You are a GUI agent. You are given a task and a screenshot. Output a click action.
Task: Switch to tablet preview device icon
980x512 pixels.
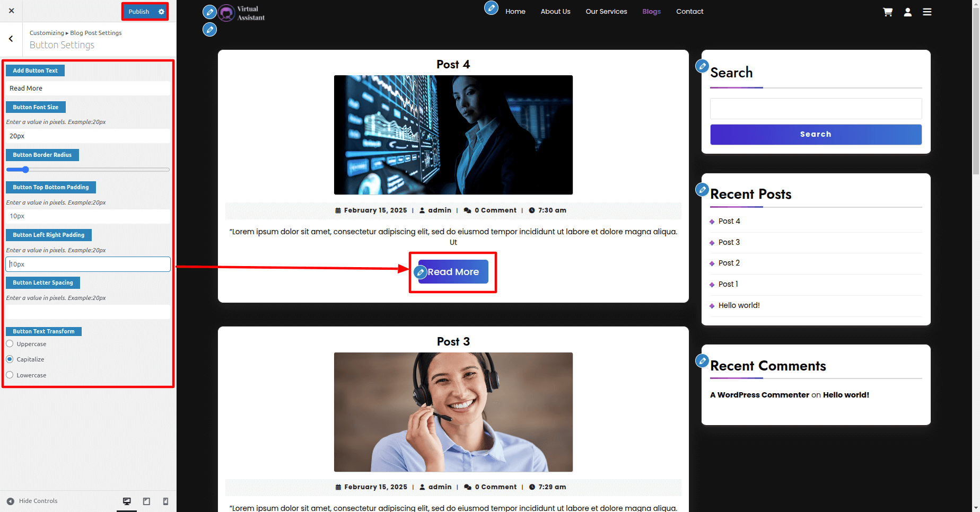(146, 501)
